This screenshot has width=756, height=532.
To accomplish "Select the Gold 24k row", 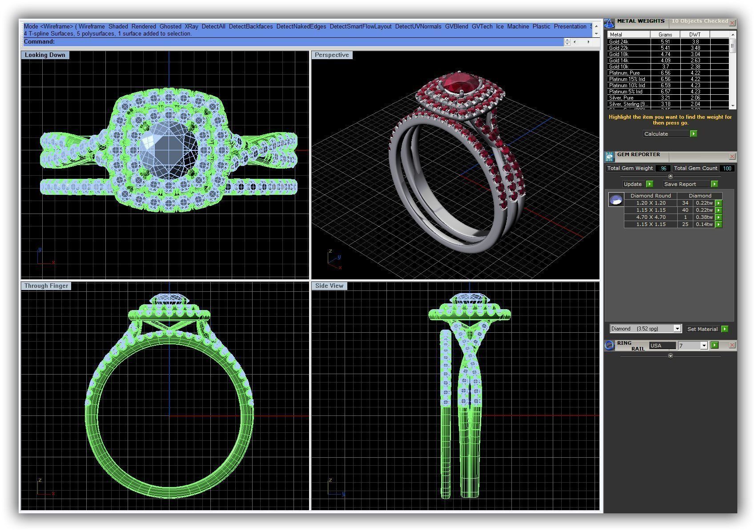I will [x=668, y=42].
